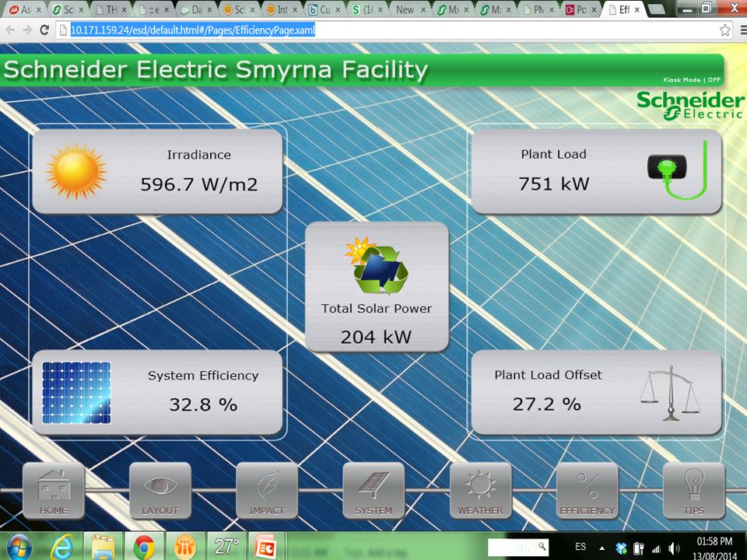
Task: Click the 'Plant Load Offset' label
Action: 549,375
